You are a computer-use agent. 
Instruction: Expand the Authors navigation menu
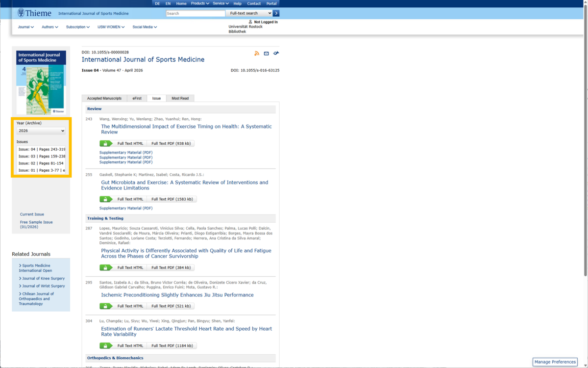click(49, 27)
